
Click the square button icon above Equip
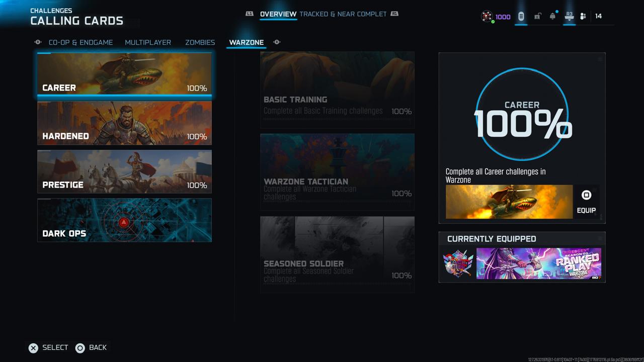[x=586, y=195]
